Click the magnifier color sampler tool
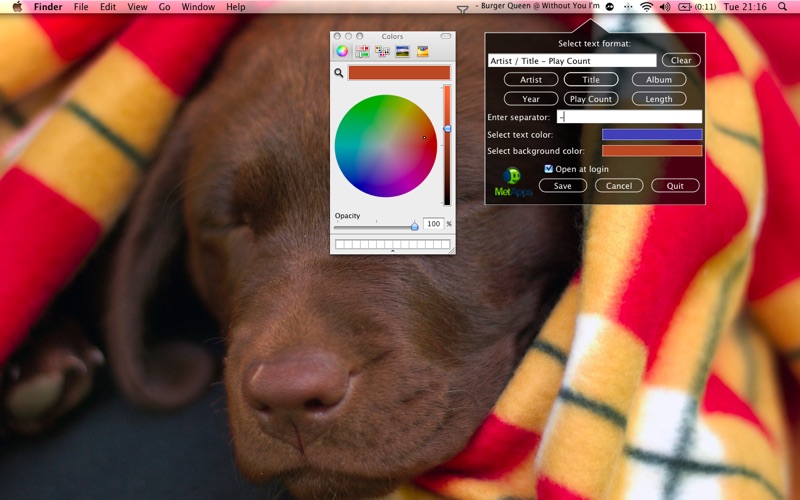The image size is (800, 500). pos(339,73)
